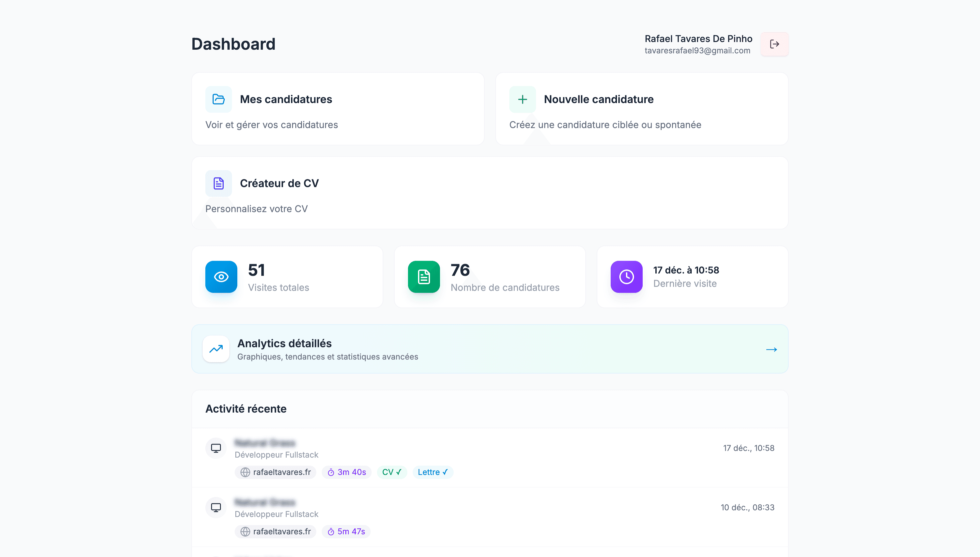Click the trending chart icon in Analytics détaillés
The image size is (980, 557).
(216, 349)
